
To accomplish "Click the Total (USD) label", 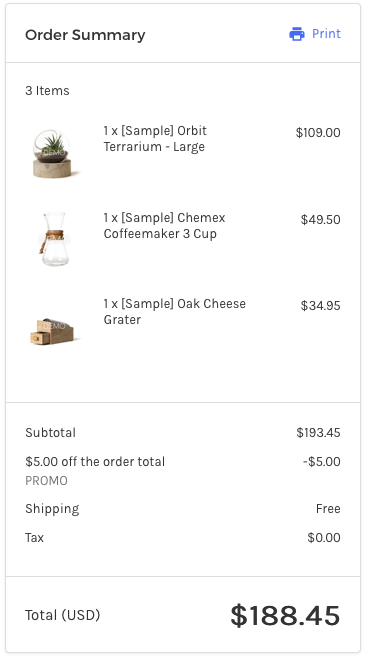I will tap(62, 615).
